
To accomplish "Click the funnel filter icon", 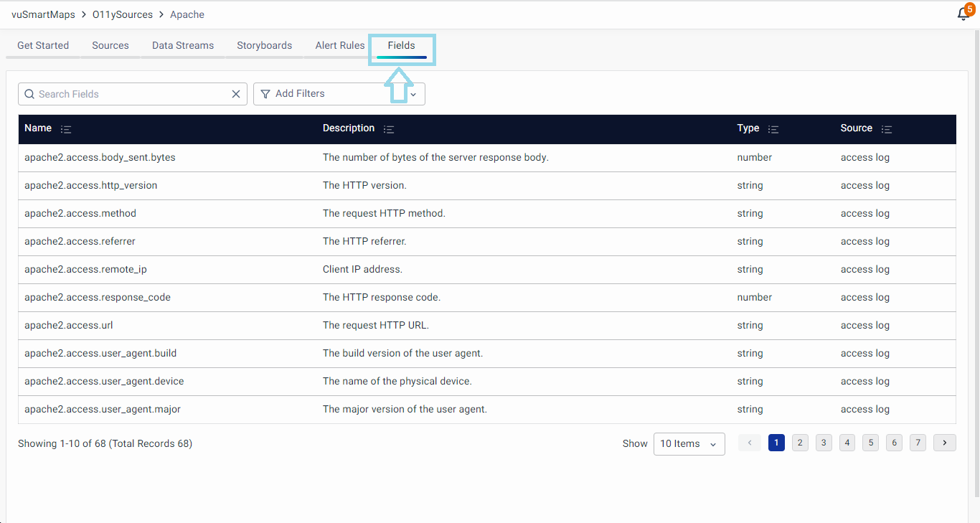I will pyautogui.click(x=265, y=94).
